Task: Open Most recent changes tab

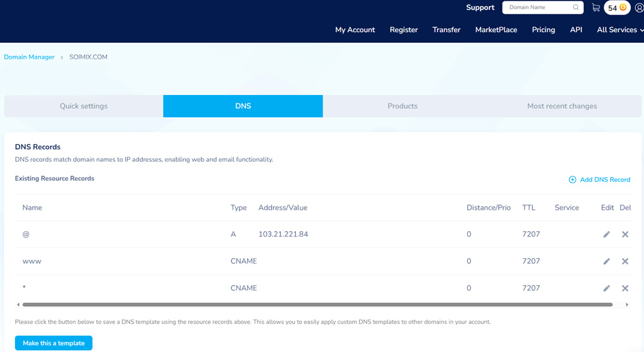Action: 562,106
